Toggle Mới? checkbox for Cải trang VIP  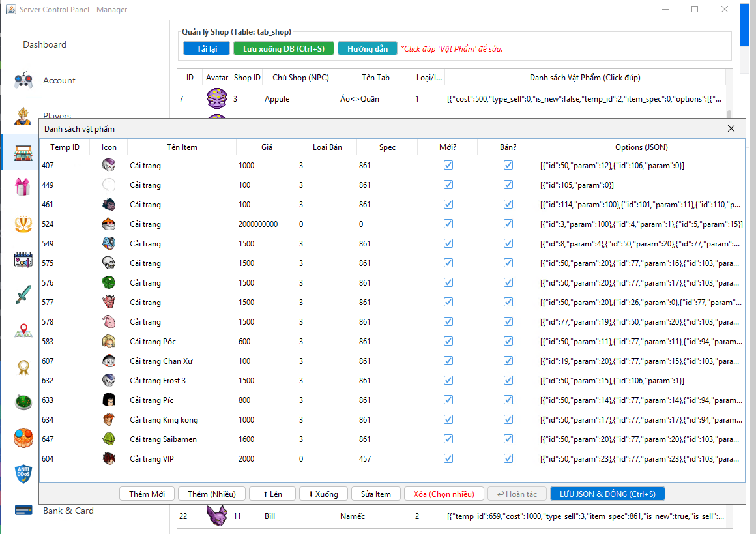(x=448, y=458)
